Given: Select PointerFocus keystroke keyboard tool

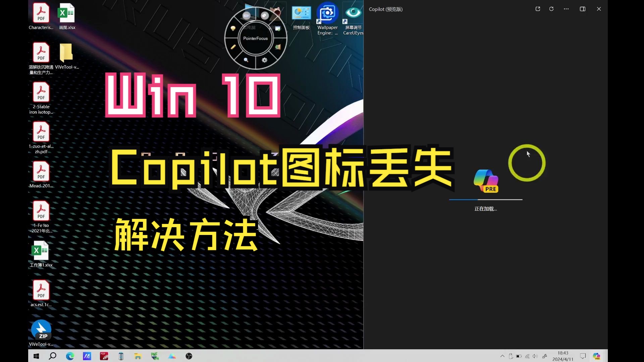Looking at the screenshot, I should [247, 15].
